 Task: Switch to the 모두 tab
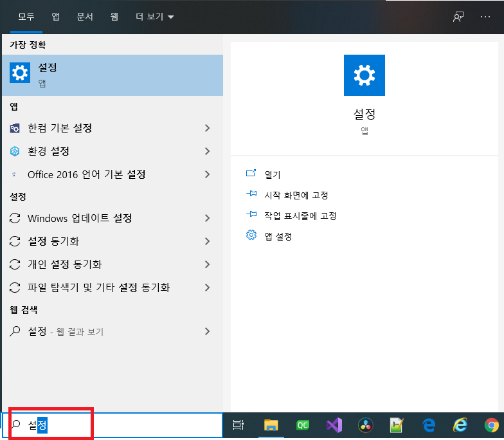26,17
